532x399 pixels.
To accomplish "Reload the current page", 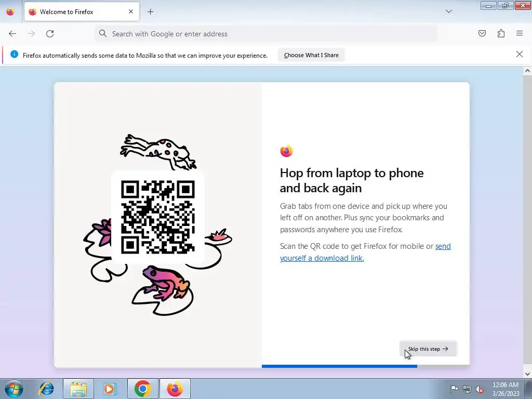I will 50,34.
